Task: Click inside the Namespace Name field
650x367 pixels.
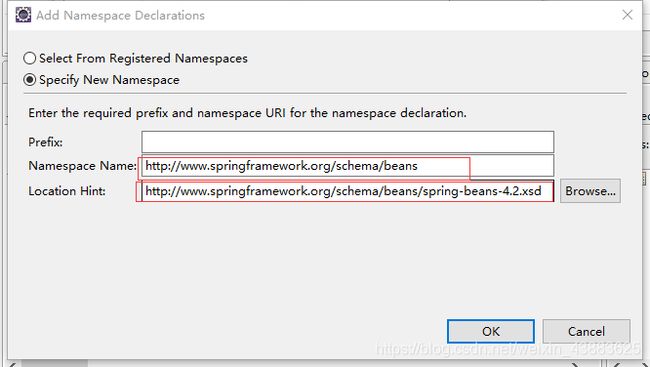Action: click(x=347, y=166)
